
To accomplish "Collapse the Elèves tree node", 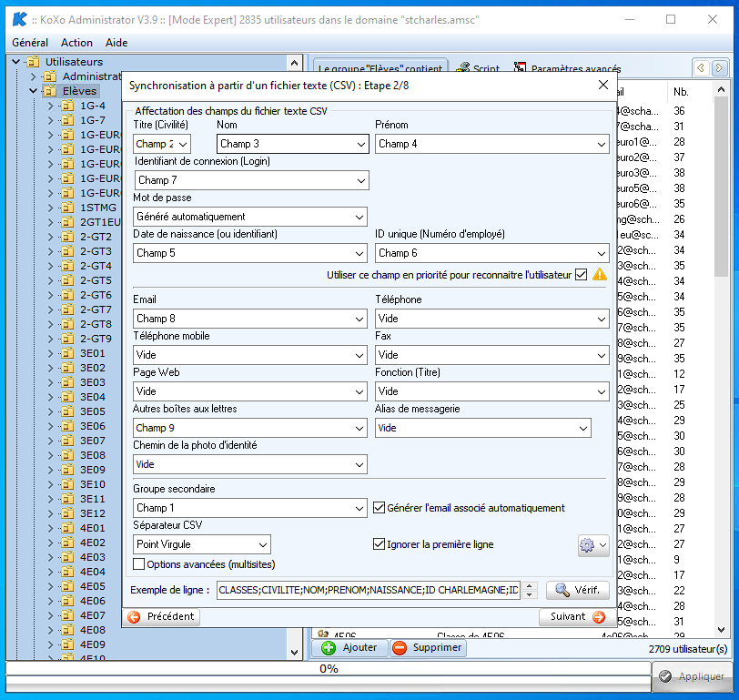I will click(33, 90).
